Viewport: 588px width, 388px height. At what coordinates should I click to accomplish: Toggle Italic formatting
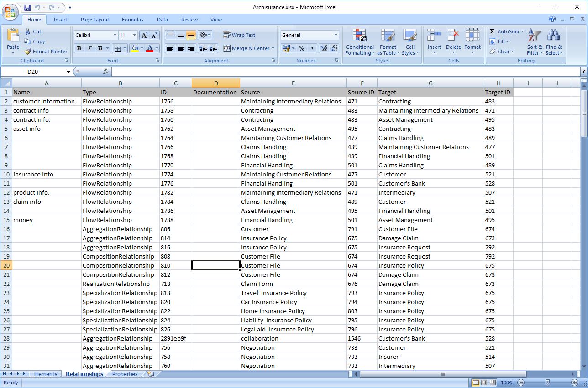point(89,48)
